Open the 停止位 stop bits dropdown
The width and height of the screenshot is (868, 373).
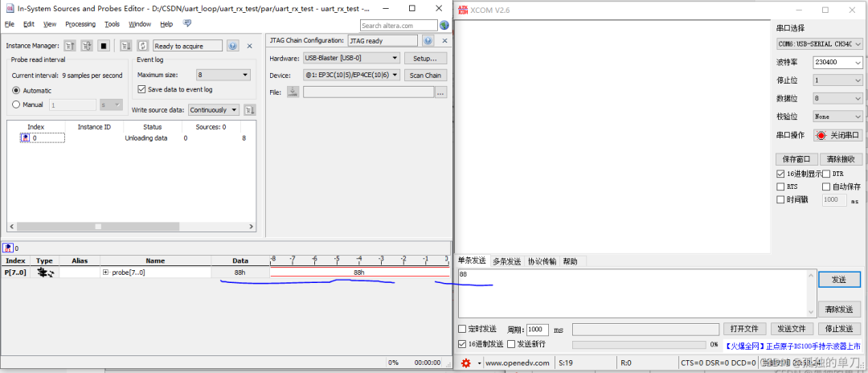point(837,81)
